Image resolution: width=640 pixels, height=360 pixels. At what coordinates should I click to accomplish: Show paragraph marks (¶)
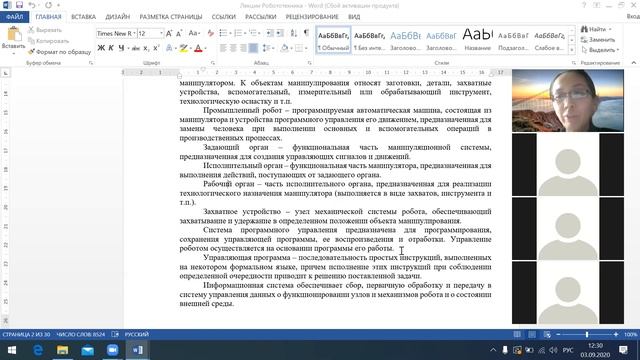(x=307, y=33)
